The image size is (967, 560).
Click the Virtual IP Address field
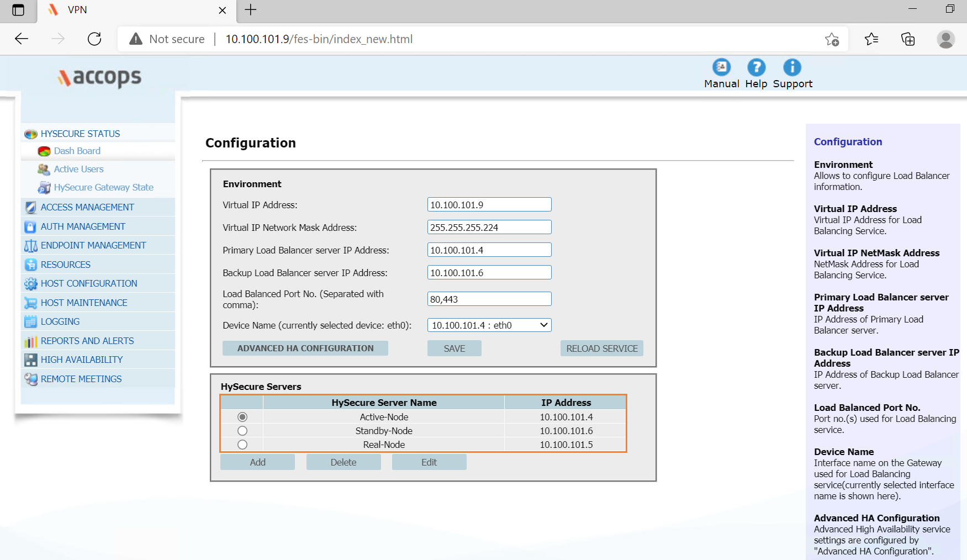tap(489, 205)
